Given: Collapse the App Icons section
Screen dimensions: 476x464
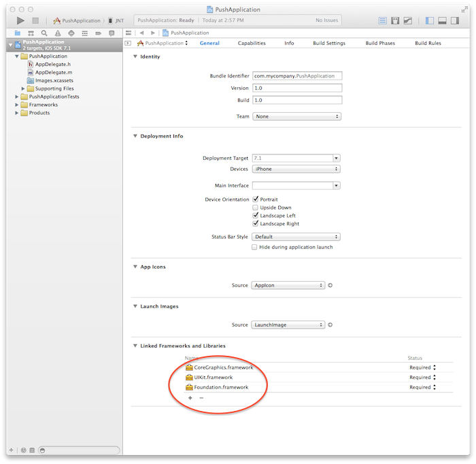Looking at the screenshot, I should pyautogui.click(x=135, y=267).
